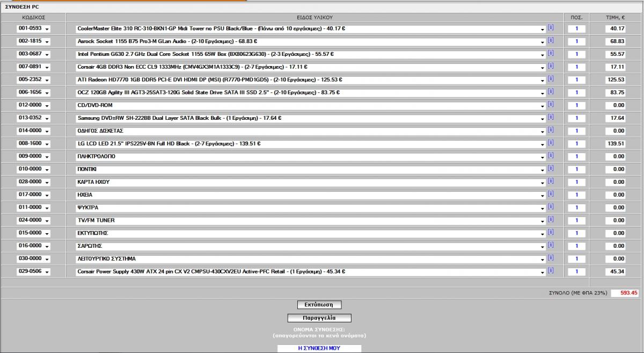This screenshot has height=353, width=644.
Task: Open info icon for Samsung DVD±RW SH-222BB
Action: click(x=551, y=117)
